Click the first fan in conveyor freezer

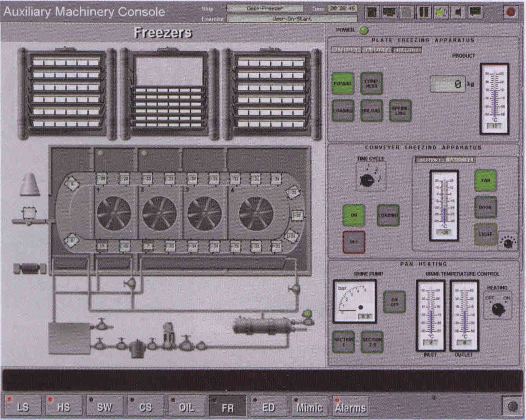tap(114, 213)
